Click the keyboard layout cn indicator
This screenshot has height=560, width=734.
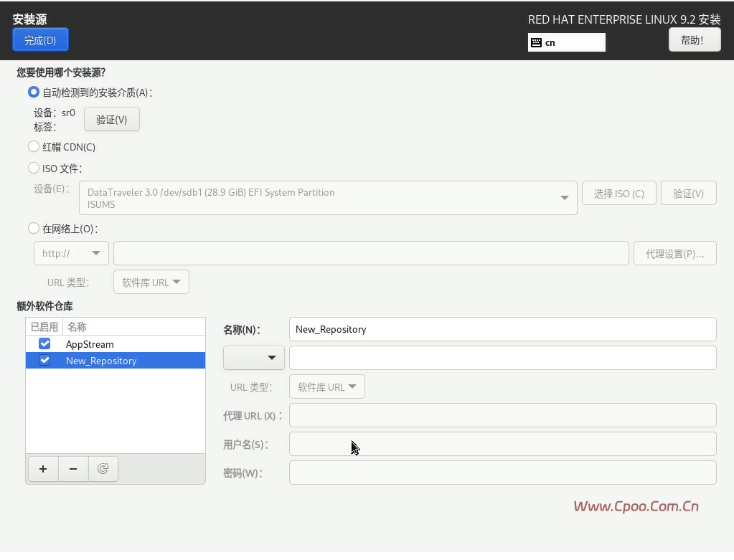(x=566, y=42)
